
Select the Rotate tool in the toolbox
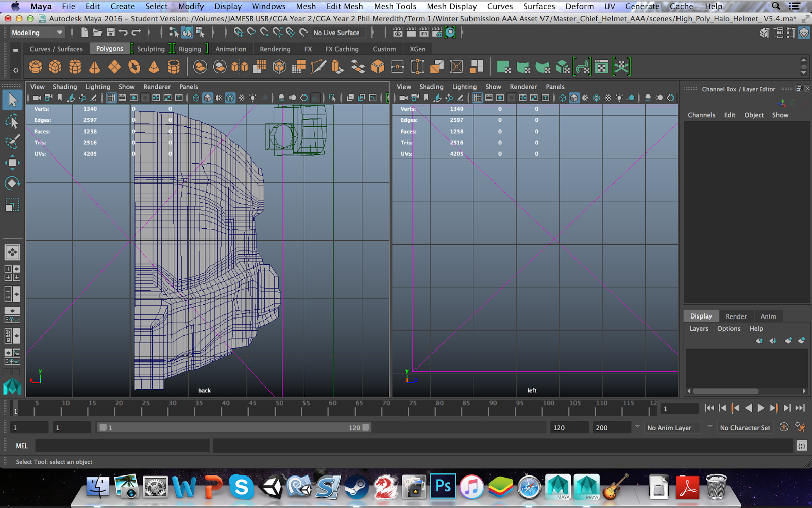coord(12,183)
